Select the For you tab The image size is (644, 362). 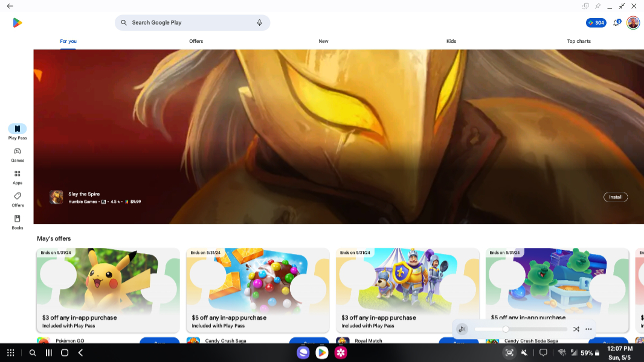tap(68, 41)
